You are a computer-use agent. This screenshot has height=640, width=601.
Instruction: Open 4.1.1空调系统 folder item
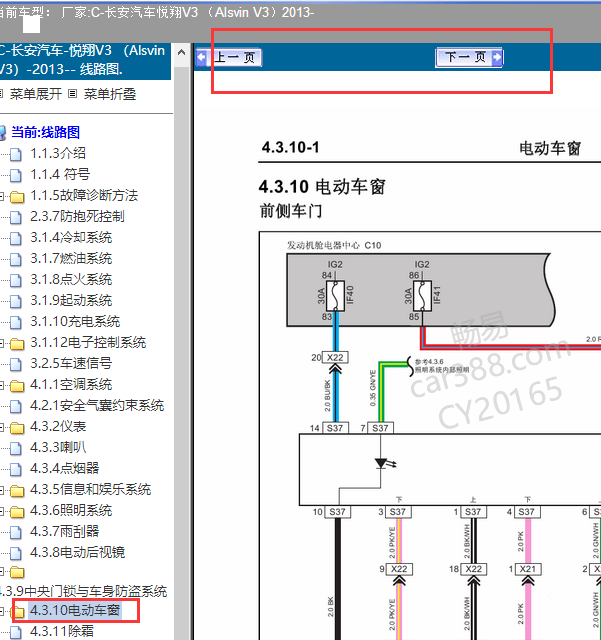click(x=71, y=384)
